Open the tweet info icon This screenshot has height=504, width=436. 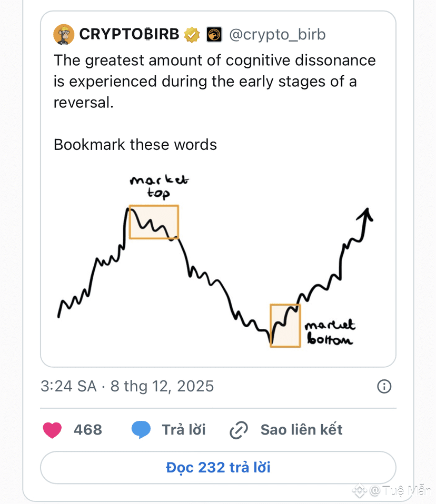384,387
